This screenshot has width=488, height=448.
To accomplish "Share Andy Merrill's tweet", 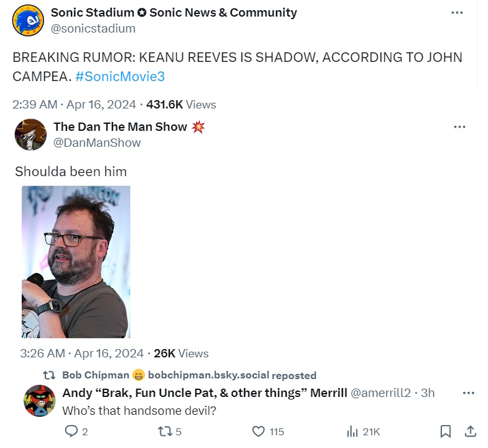I will click(470, 432).
